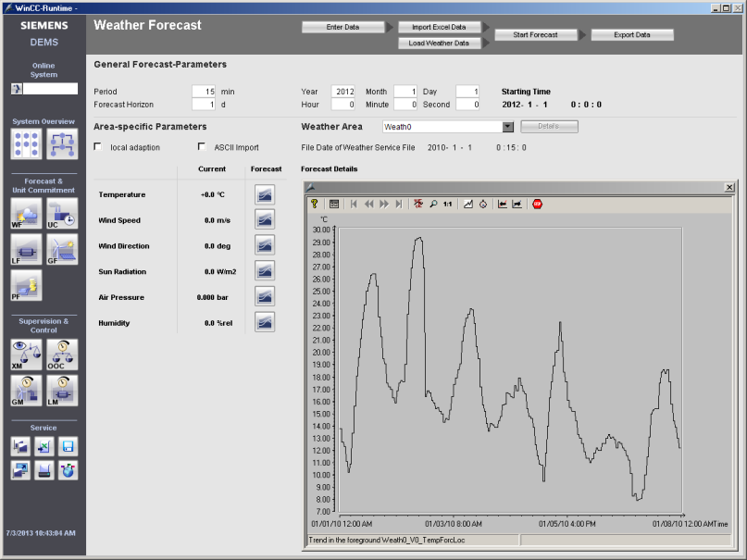
Task: Click the trend status text Weath0_V0_TempForcLoc
Action: 387,540
